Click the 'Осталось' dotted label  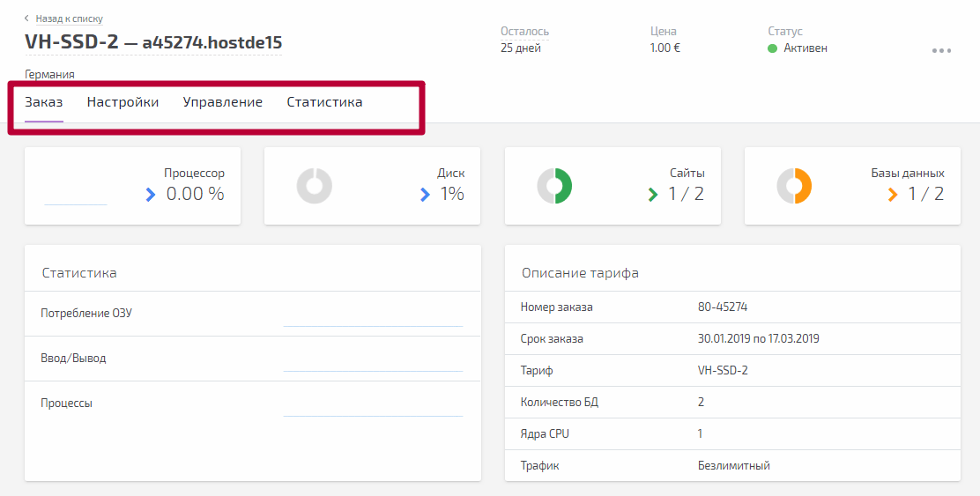pyautogui.click(x=524, y=31)
